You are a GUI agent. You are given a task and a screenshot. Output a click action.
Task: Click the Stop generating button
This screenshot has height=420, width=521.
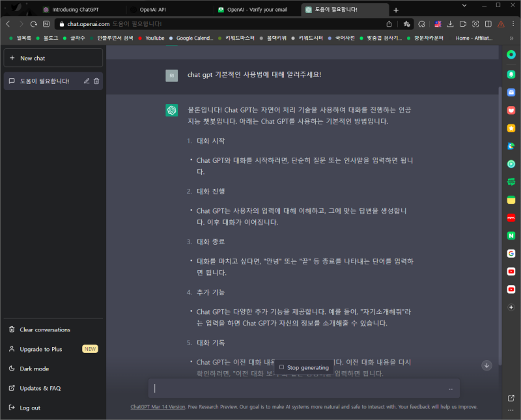(x=303, y=367)
